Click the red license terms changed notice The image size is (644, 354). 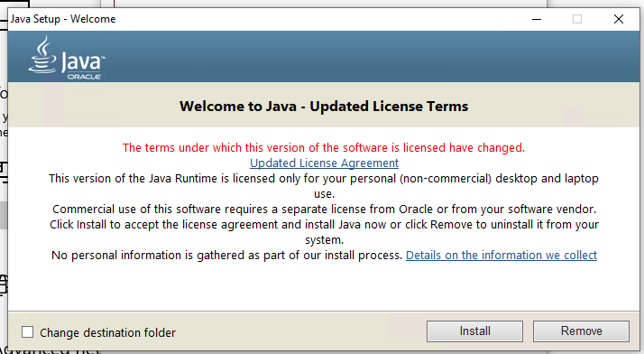tap(324, 147)
